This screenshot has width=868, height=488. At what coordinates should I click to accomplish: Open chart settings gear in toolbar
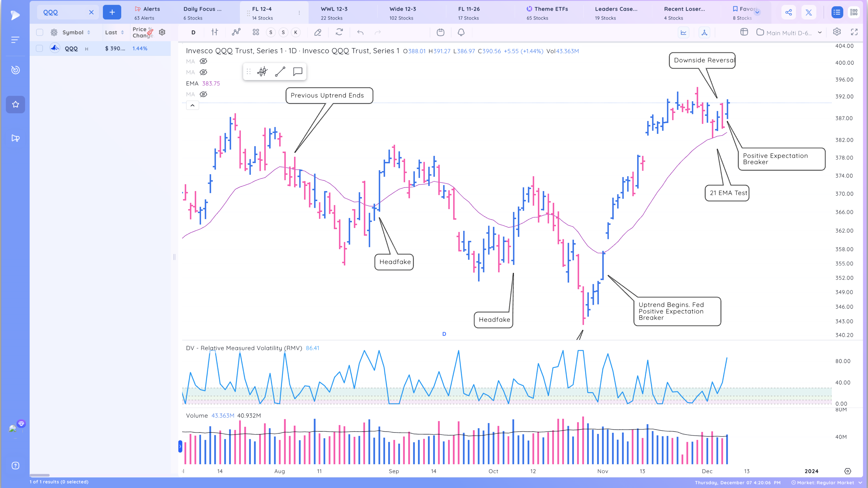coord(837,32)
